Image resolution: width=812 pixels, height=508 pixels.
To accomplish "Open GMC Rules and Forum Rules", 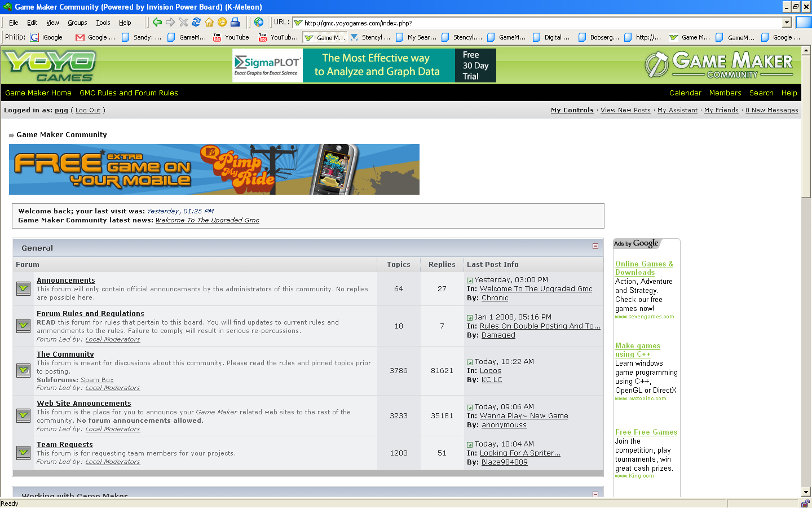I will (129, 93).
